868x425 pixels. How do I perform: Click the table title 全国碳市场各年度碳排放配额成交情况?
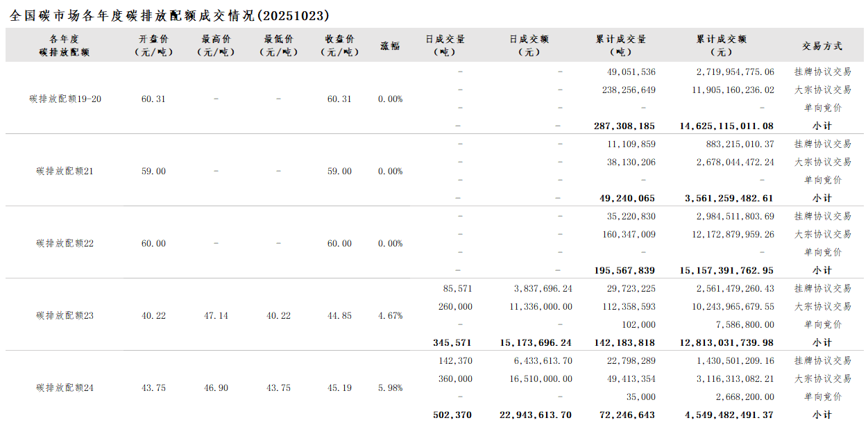pyautogui.click(x=169, y=15)
